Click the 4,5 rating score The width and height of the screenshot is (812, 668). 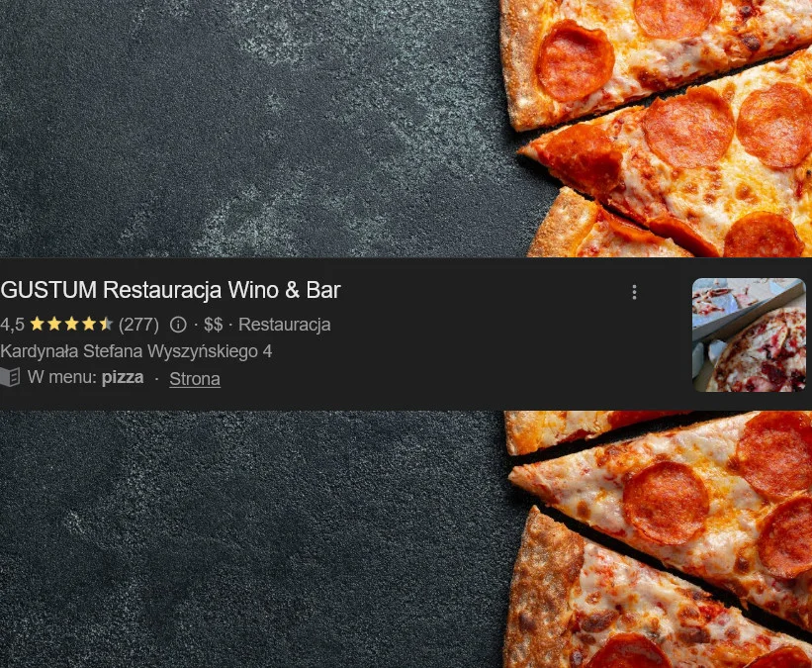[13, 325]
